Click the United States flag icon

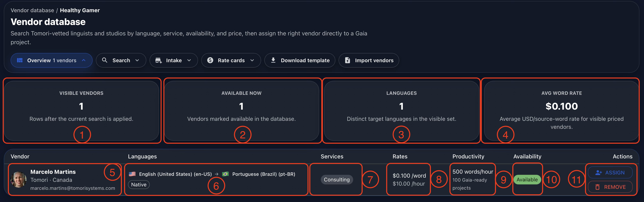[x=132, y=174]
